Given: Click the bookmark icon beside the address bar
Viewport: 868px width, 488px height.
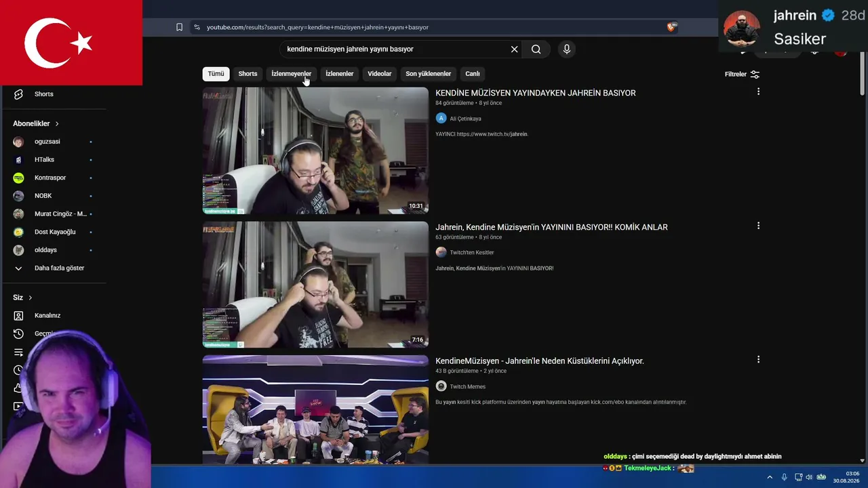Looking at the screenshot, I should [179, 27].
